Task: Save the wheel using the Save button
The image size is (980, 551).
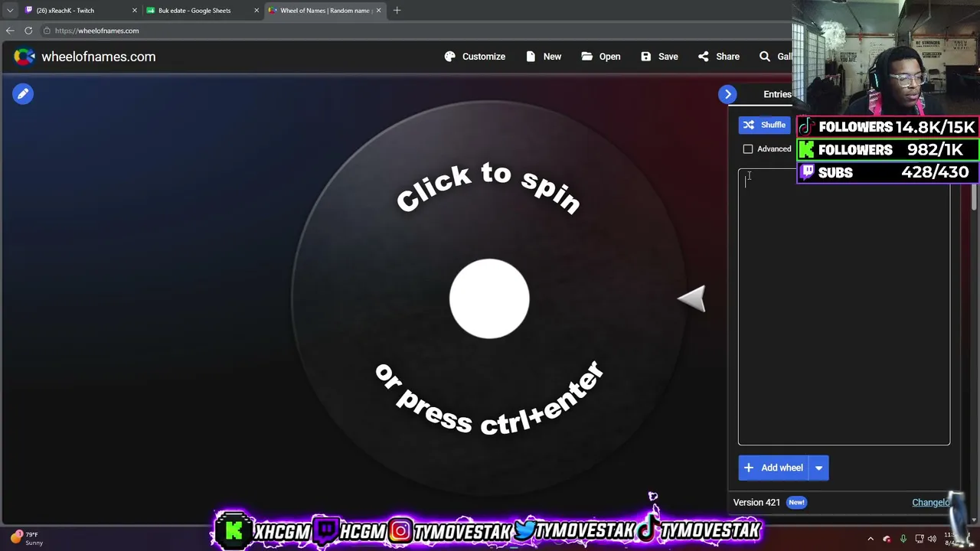Action: [659, 57]
